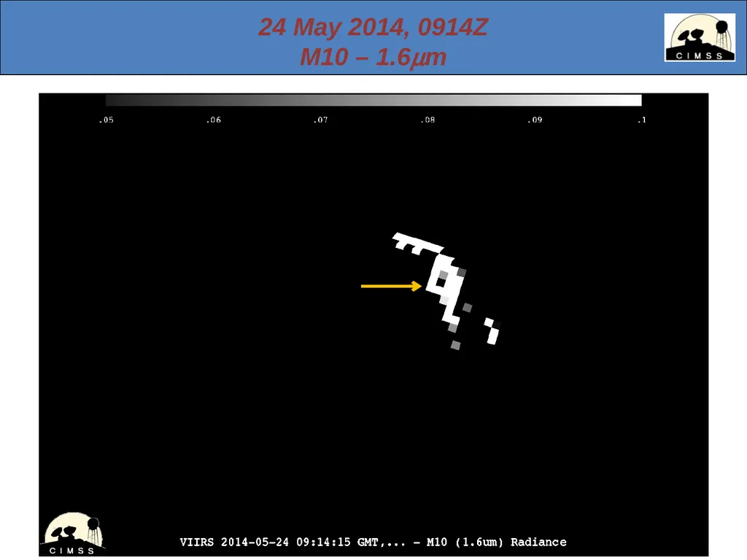Click the CIMSS logo at image bottom-left
Viewport: 747px width, 560px height.
click(x=73, y=533)
